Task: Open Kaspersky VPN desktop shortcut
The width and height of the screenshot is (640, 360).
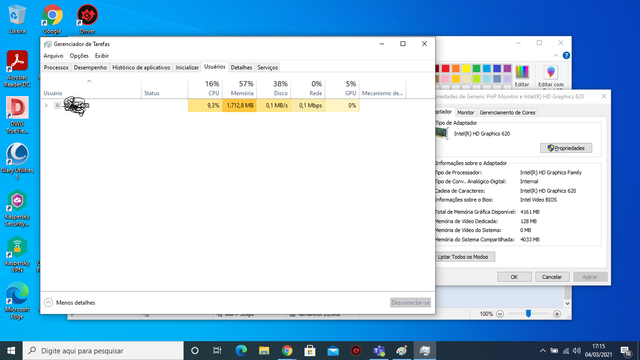Action: [17, 255]
